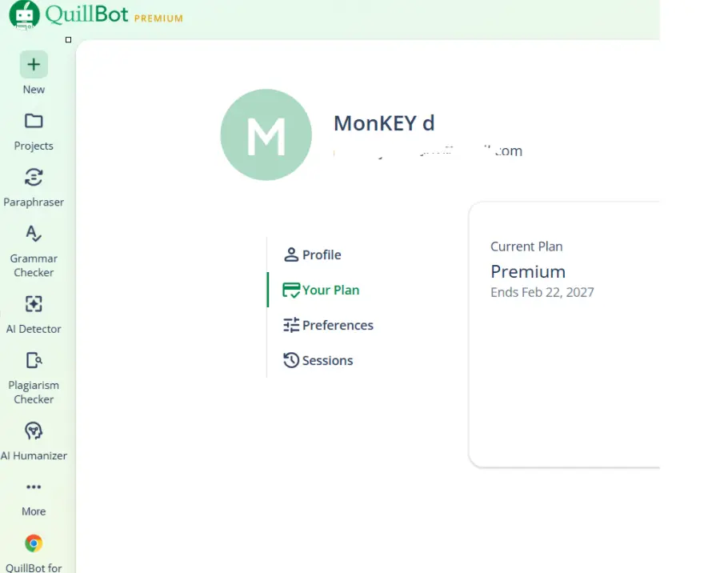
Task: Open the Projects folder icon
Action: pos(34,121)
